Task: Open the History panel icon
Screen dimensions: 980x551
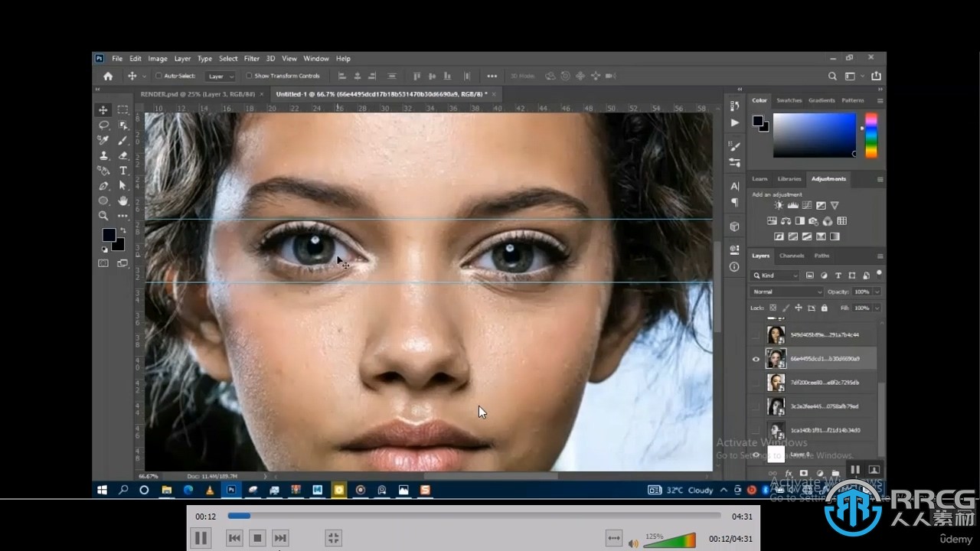Action: [734, 107]
